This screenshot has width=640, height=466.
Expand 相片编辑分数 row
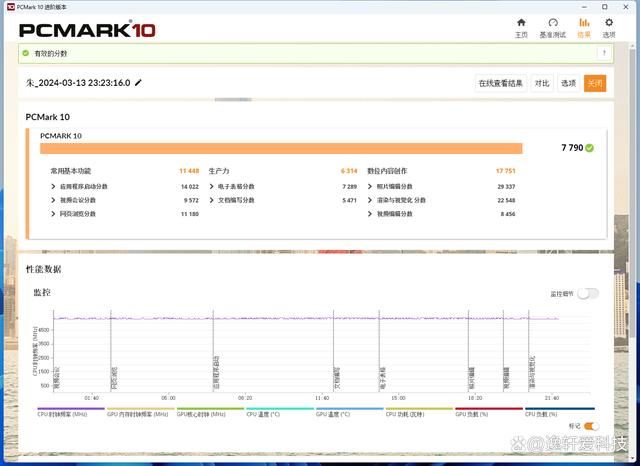point(370,186)
